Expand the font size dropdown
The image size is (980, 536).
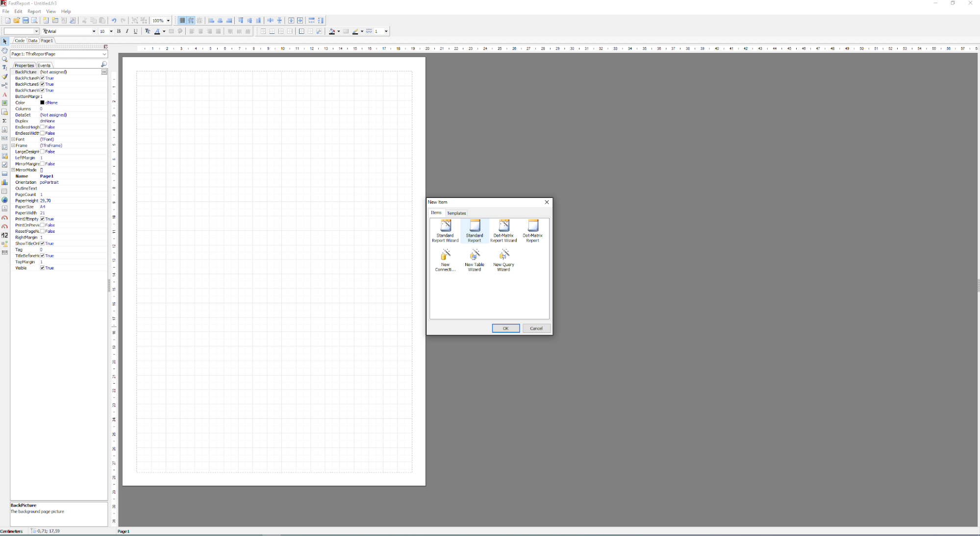111,31
